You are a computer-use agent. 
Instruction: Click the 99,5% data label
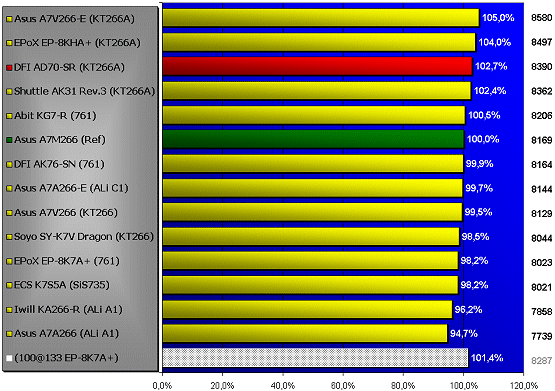tap(479, 212)
